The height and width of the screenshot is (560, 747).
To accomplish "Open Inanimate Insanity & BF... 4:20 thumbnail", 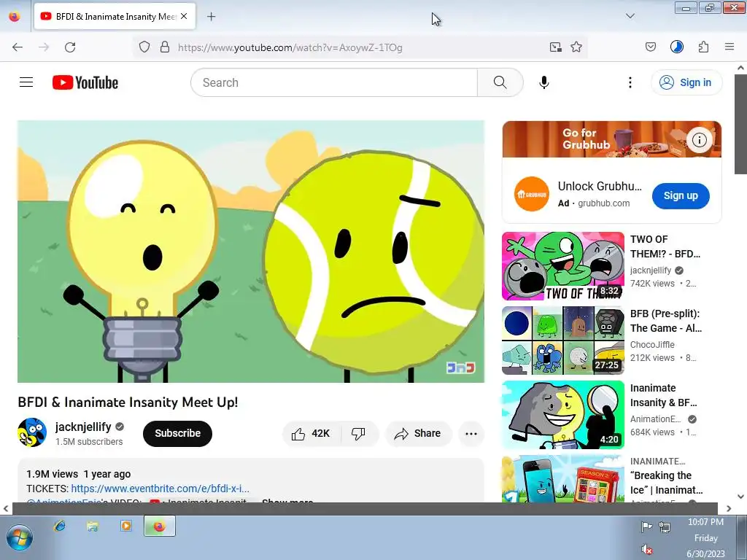I will 562,415.
